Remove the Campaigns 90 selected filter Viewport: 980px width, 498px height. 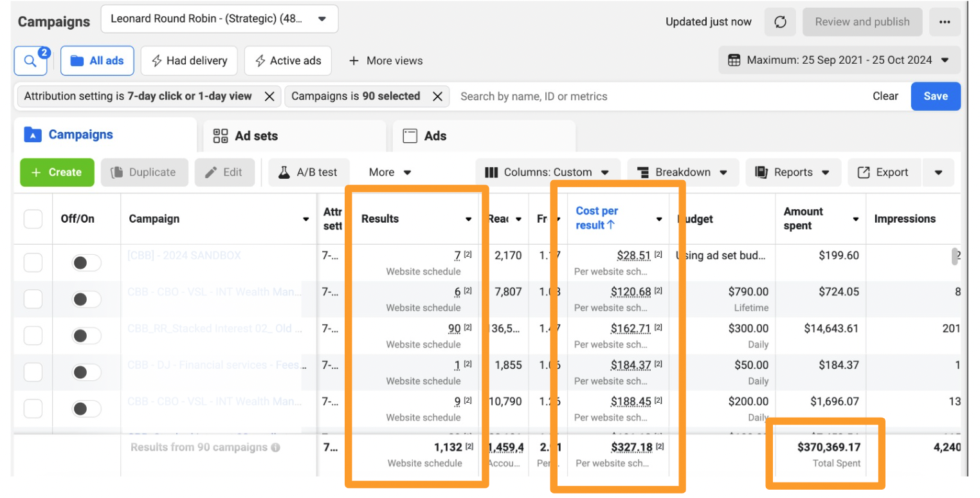437,97
